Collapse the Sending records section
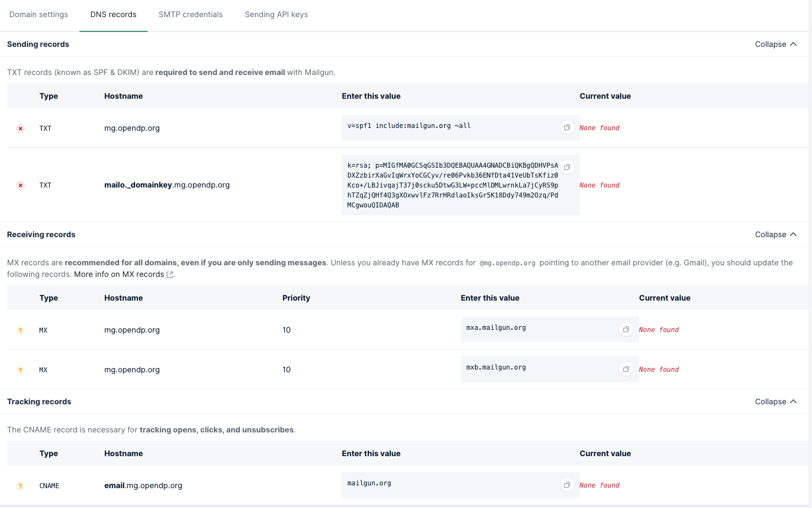This screenshot has width=812, height=508. click(776, 44)
